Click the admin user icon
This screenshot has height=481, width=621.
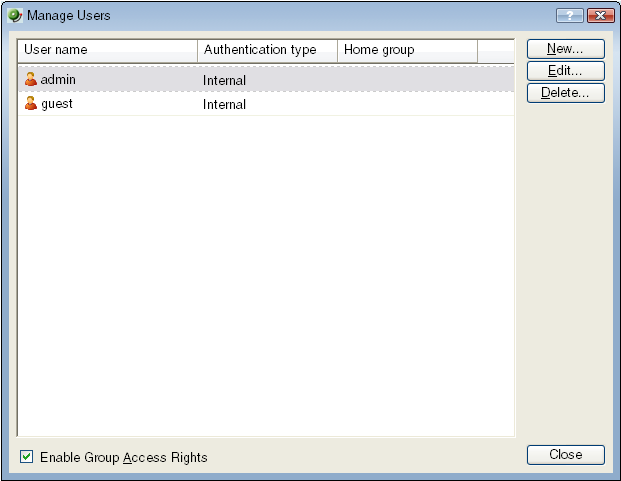point(30,79)
